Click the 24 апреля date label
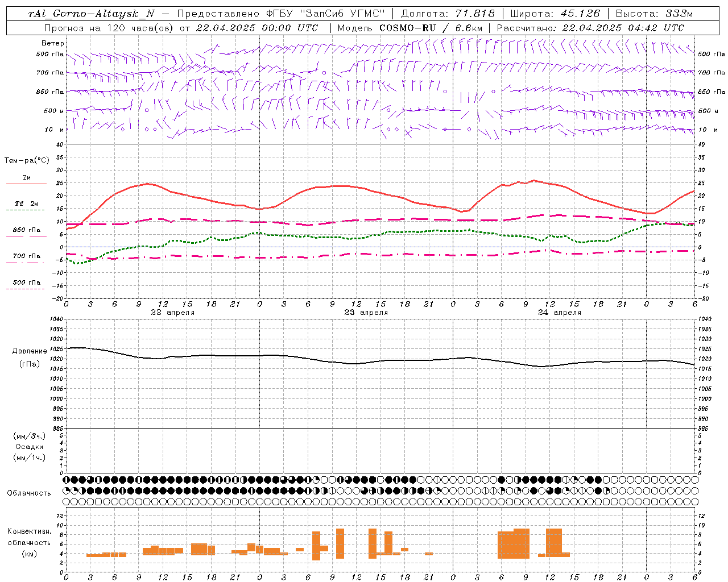This screenshot has height=582, width=728. [559, 312]
